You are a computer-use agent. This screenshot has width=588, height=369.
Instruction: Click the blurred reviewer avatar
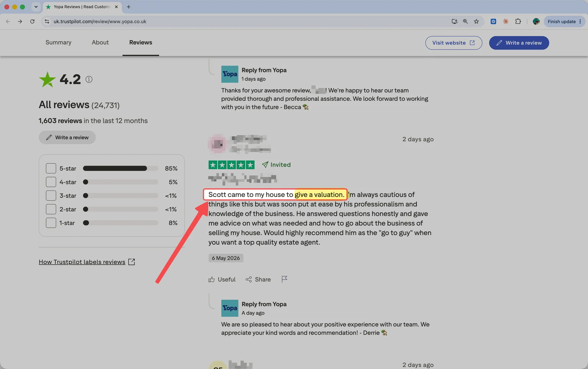[x=217, y=144]
